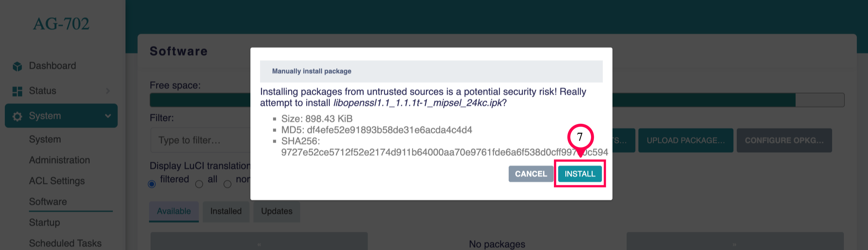Confirm with the Install button
Image resolution: width=868 pixels, height=250 pixels.
tap(580, 174)
